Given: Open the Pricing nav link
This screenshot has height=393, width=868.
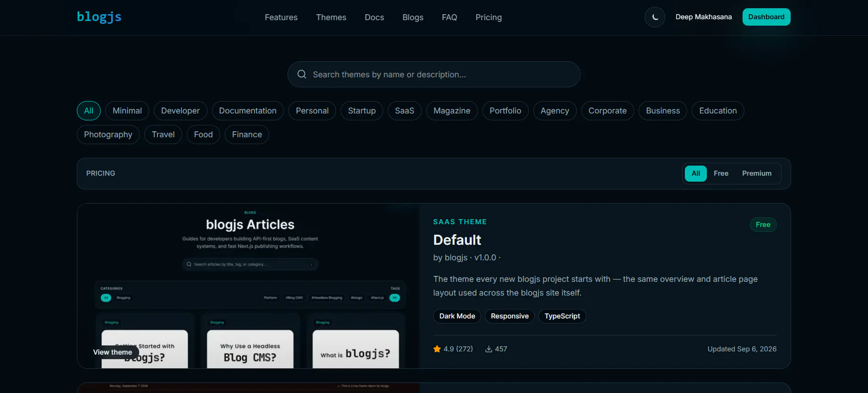Looking at the screenshot, I should click(488, 17).
